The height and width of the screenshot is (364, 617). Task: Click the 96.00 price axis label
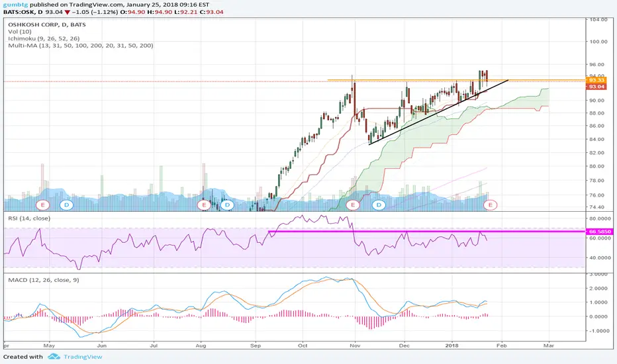tap(596, 65)
